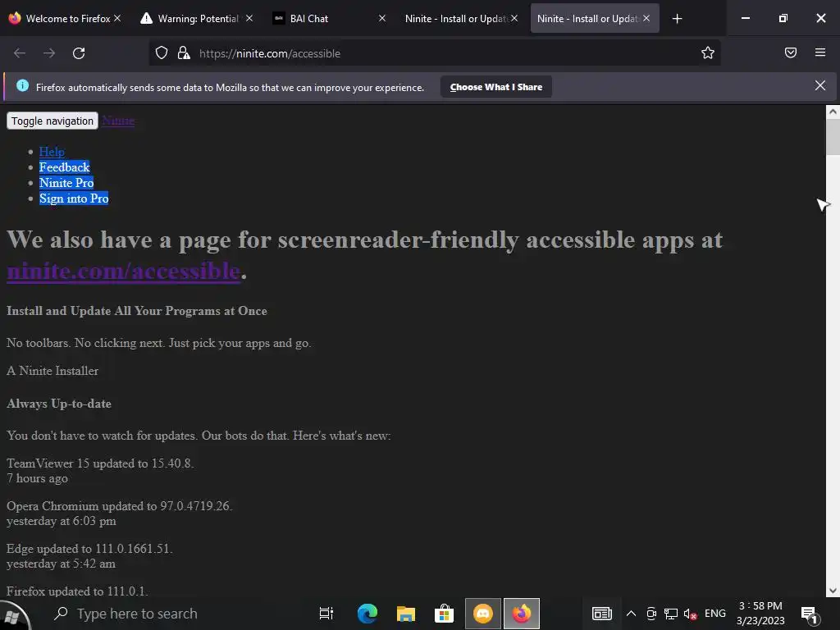Go forward to the next page
840x630 pixels.
[49, 53]
